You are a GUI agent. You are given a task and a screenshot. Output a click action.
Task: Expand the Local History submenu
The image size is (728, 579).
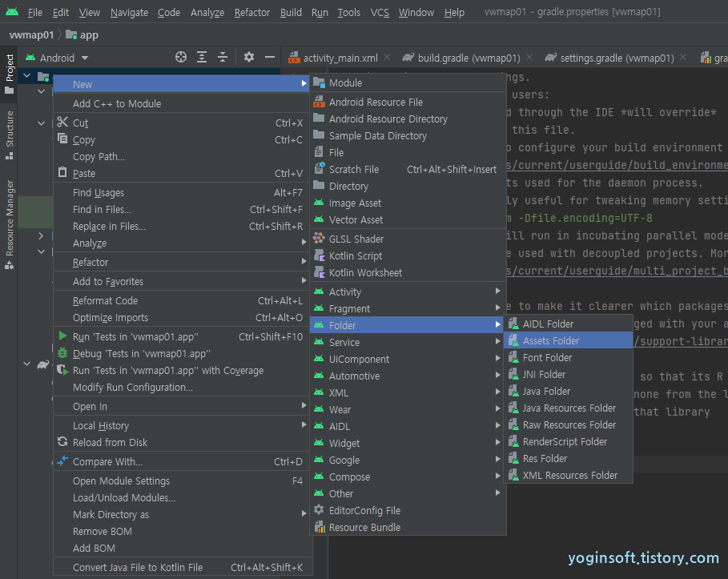181,425
